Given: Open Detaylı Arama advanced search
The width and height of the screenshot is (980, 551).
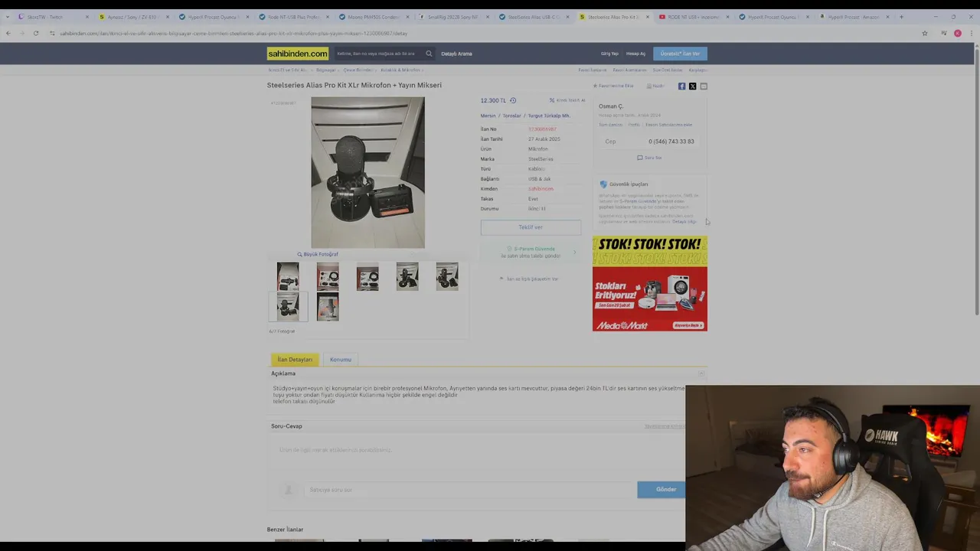Looking at the screenshot, I should [456, 54].
